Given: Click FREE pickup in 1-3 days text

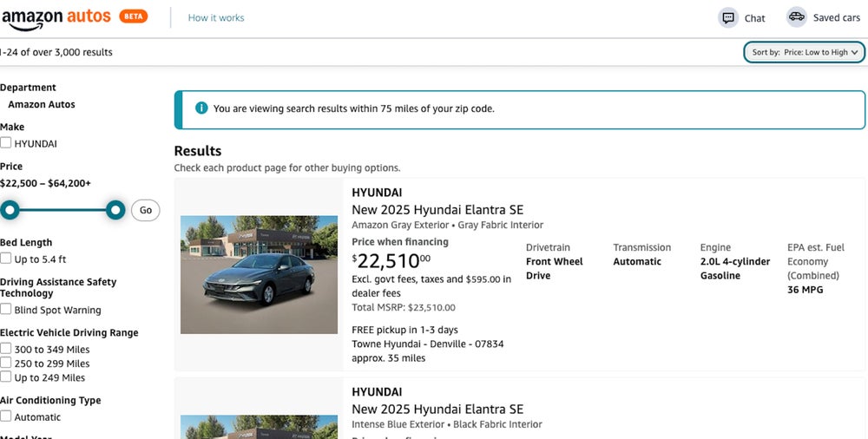Looking at the screenshot, I should 404,330.
